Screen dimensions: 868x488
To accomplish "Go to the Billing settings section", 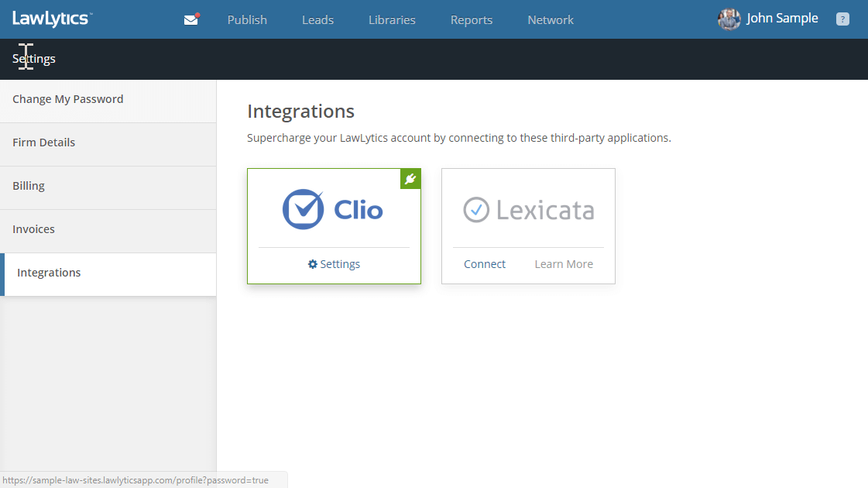I will [x=29, y=186].
